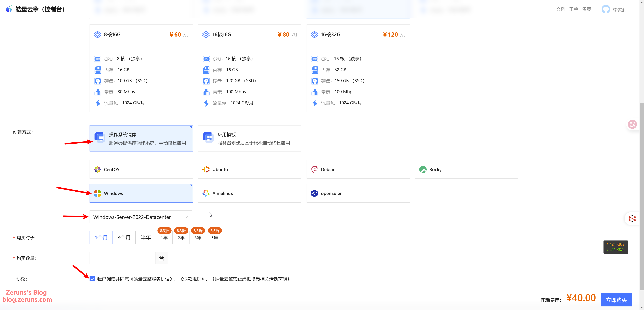Choose the 3个月 purchase duration

pos(124,238)
